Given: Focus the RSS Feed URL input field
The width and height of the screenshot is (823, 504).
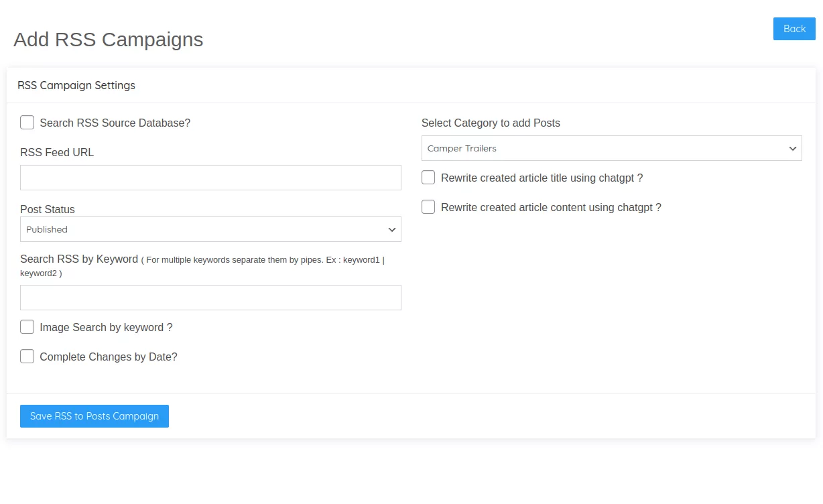Looking at the screenshot, I should [x=210, y=178].
